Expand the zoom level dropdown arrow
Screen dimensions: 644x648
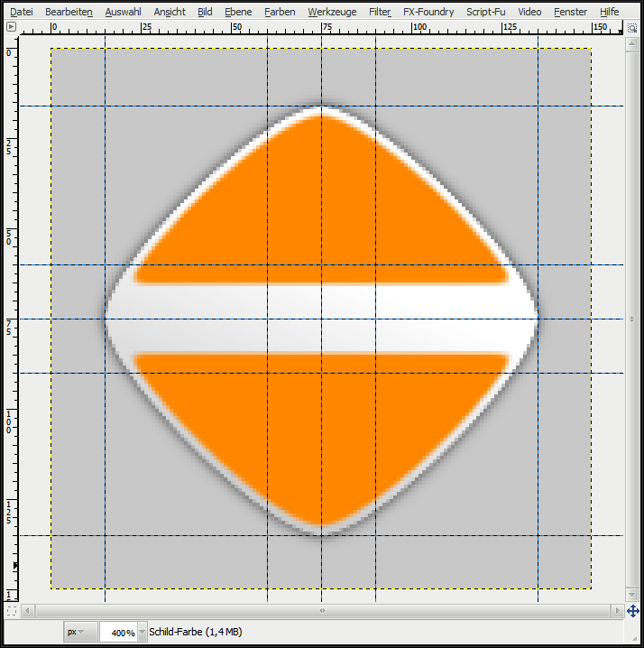143,632
